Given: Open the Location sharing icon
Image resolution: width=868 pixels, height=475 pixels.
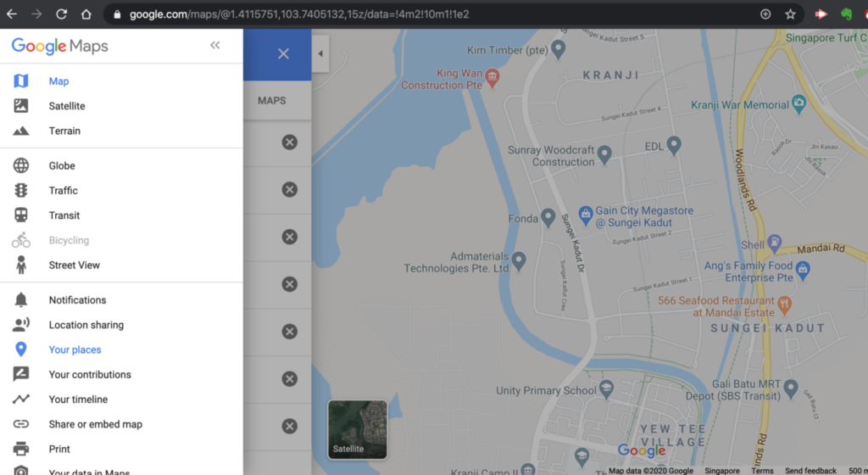Looking at the screenshot, I should point(21,325).
